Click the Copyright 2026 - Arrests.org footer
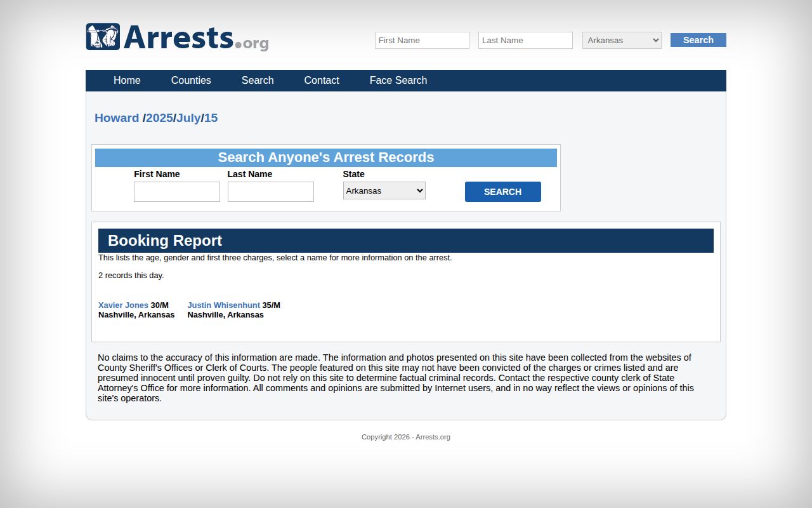The image size is (812, 508). (x=406, y=437)
